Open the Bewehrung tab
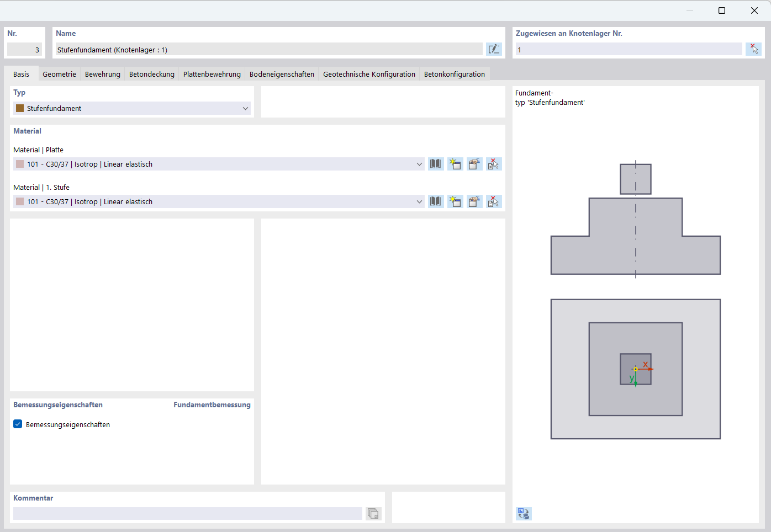This screenshot has width=771, height=532. click(103, 74)
